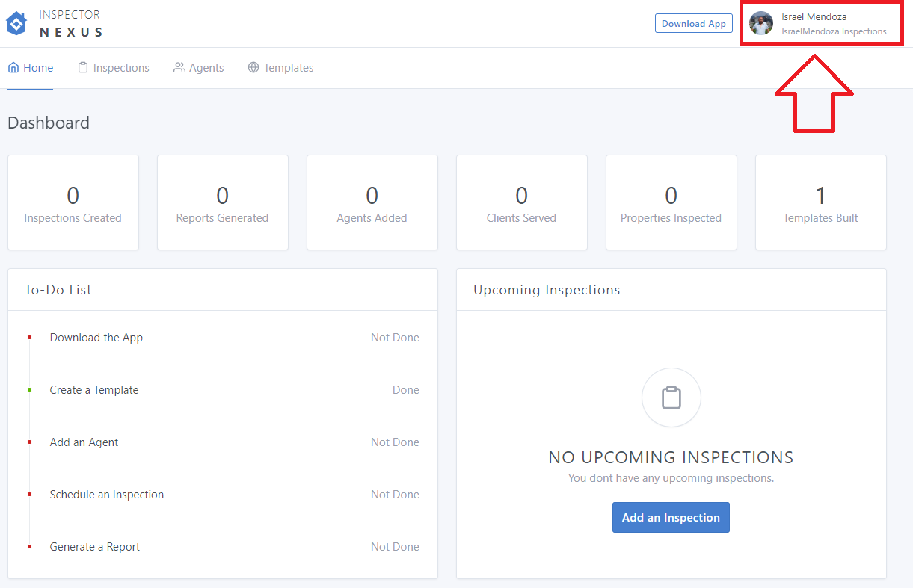The image size is (913, 588).
Task: Click the Inspections clipboard icon
Action: click(83, 68)
